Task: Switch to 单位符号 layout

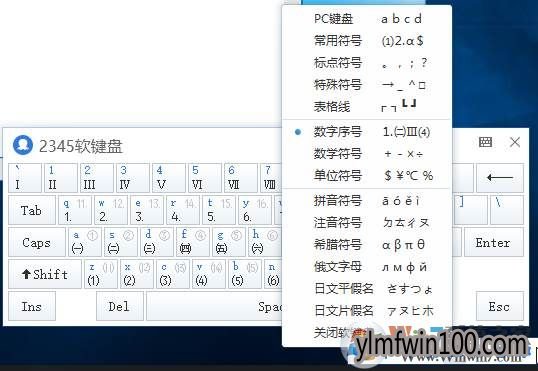Action: point(366,176)
